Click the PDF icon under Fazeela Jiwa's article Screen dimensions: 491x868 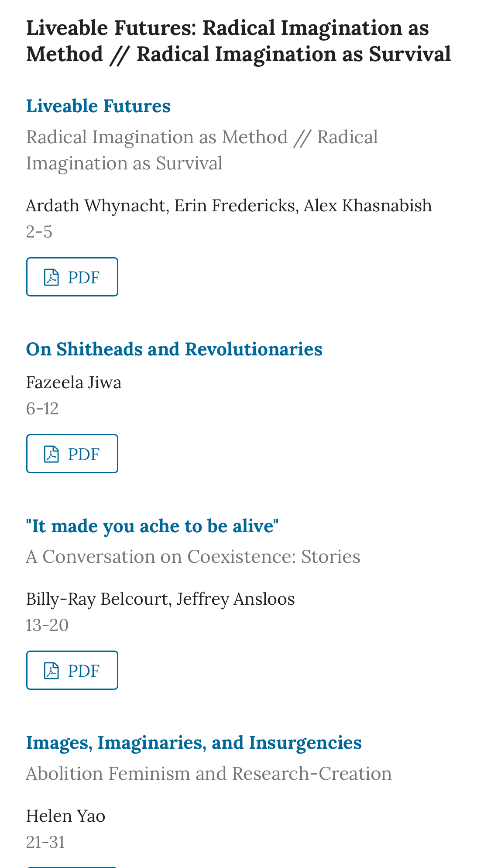[x=52, y=454]
